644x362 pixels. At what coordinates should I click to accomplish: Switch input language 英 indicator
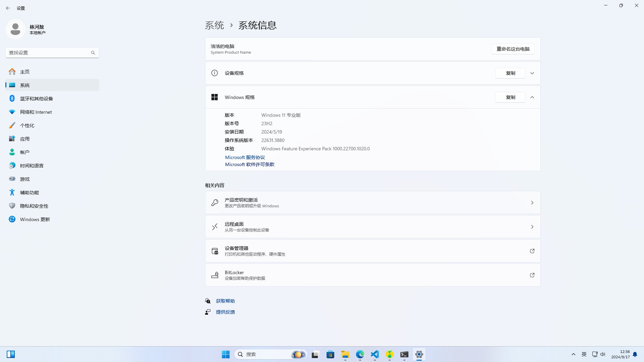pyautogui.click(x=584, y=354)
